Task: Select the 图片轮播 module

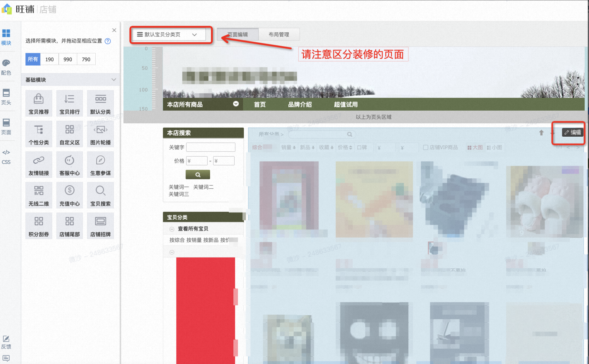Action: pos(100,134)
